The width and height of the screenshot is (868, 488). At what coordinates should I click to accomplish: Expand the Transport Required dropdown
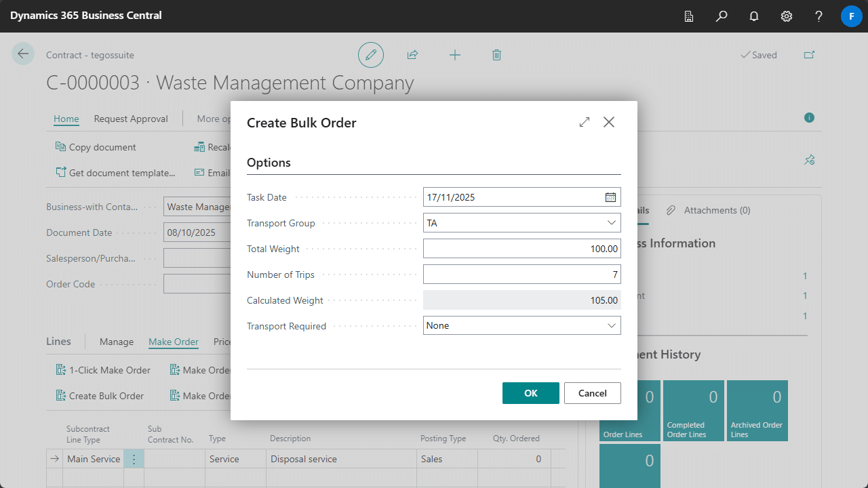[x=612, y=326]
